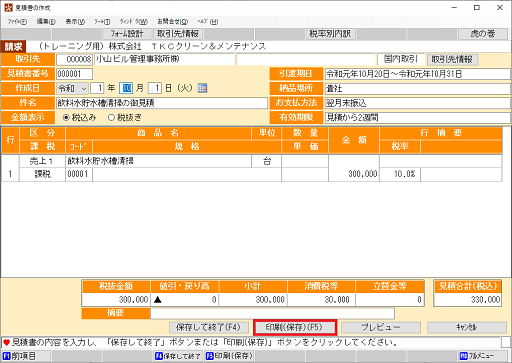
Task: Click the 保存して終了(F4) button
Action: click(209, 327)
